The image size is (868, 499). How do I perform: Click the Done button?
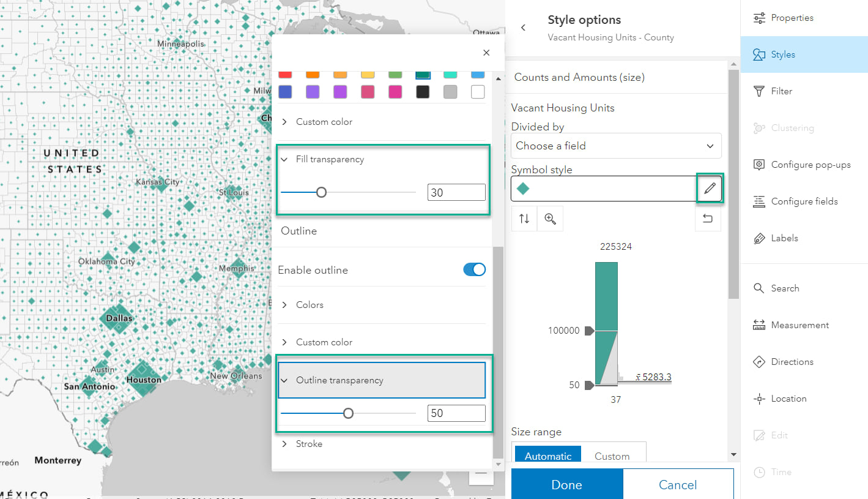tap(567, 485)
